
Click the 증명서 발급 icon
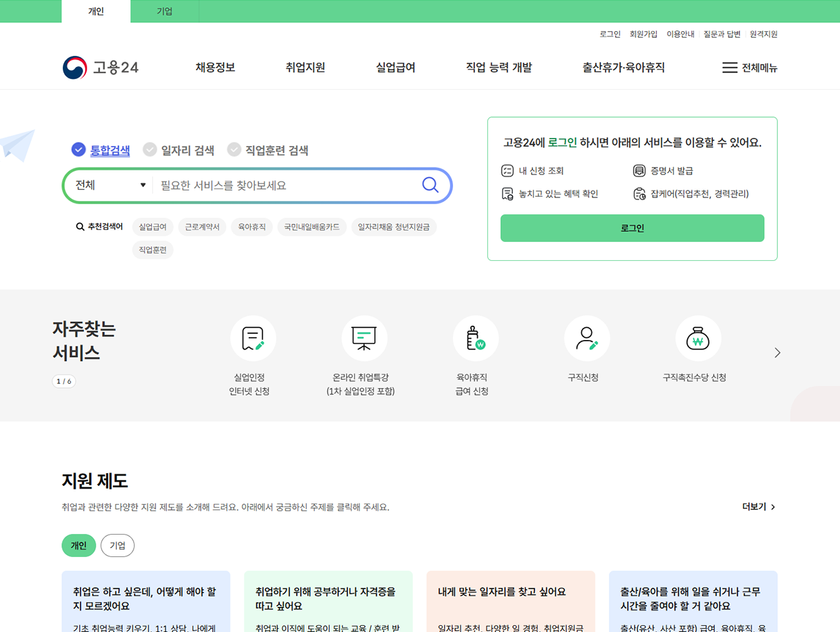pyautogui.click(x=639, y=171)
